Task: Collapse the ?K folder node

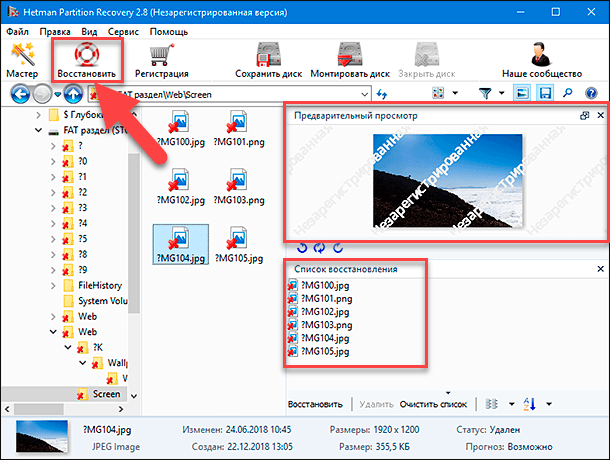Action: pos(68,347)
